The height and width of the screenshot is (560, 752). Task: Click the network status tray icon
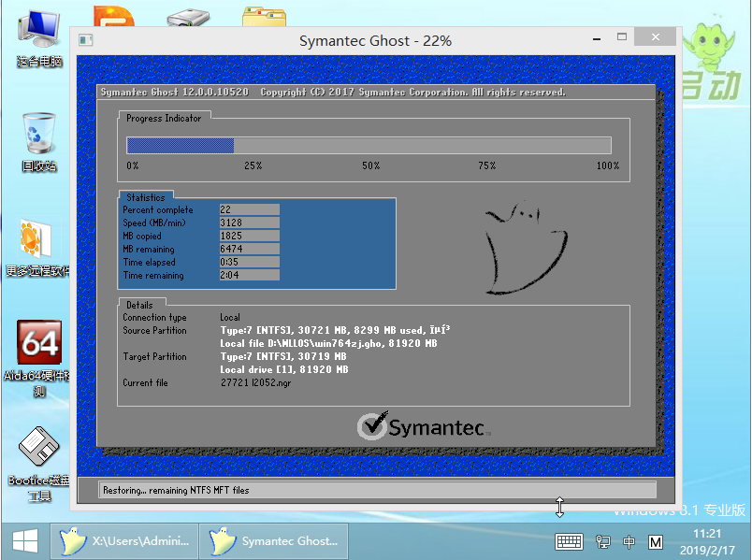pos(603,541)
